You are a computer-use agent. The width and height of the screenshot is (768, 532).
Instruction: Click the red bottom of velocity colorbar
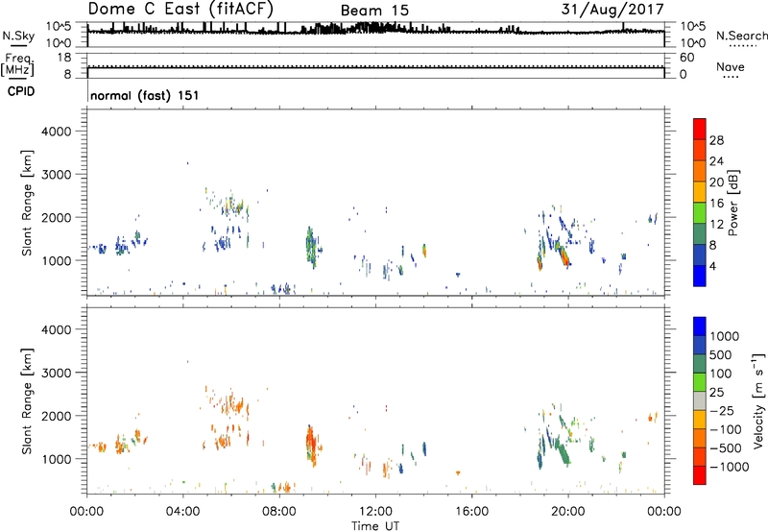[700, 475]
